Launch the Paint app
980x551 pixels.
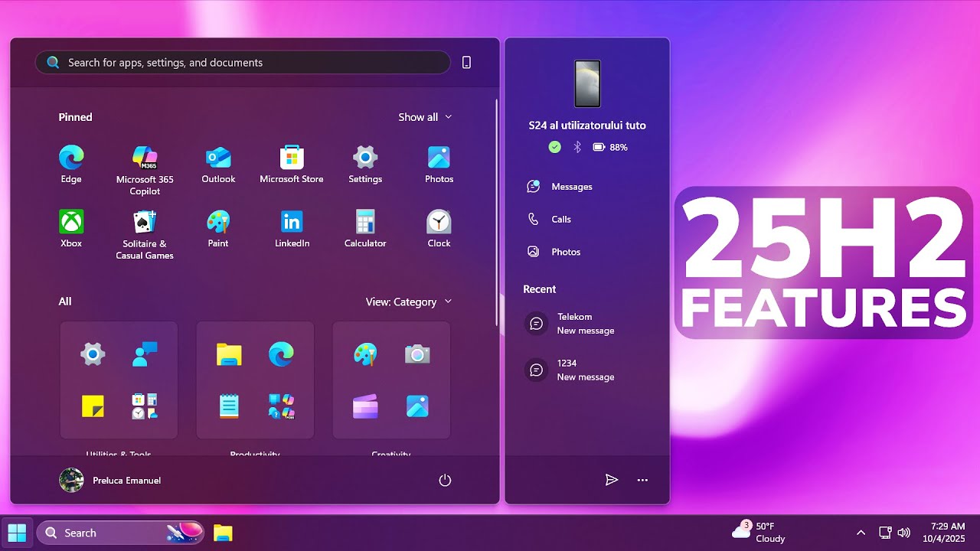[x=218, y=229]
